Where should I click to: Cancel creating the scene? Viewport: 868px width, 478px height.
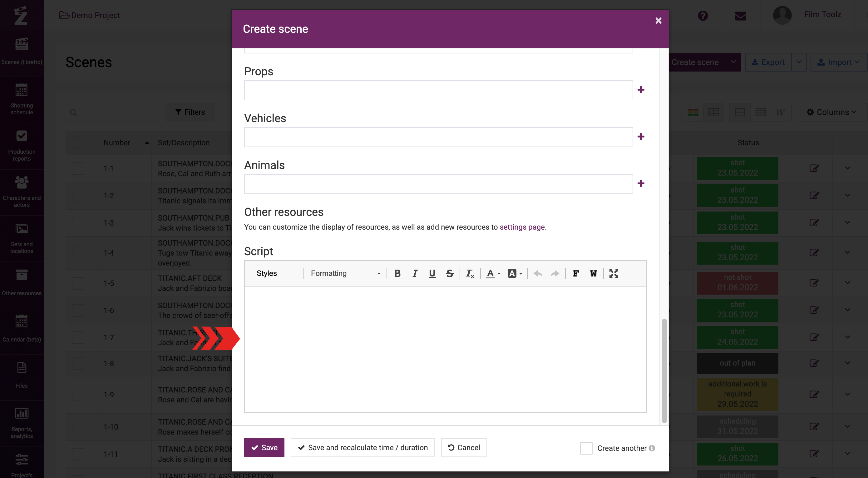[x=464, y=448]
